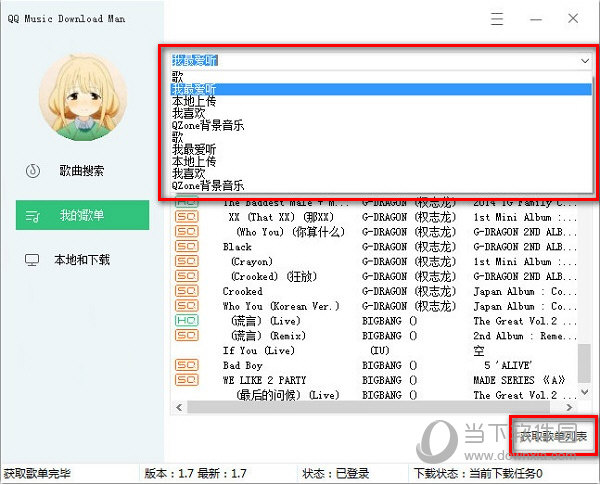Click SQ badge on Who You Korean Ver. row
This screenshot has height=485, width=601.
187,306
